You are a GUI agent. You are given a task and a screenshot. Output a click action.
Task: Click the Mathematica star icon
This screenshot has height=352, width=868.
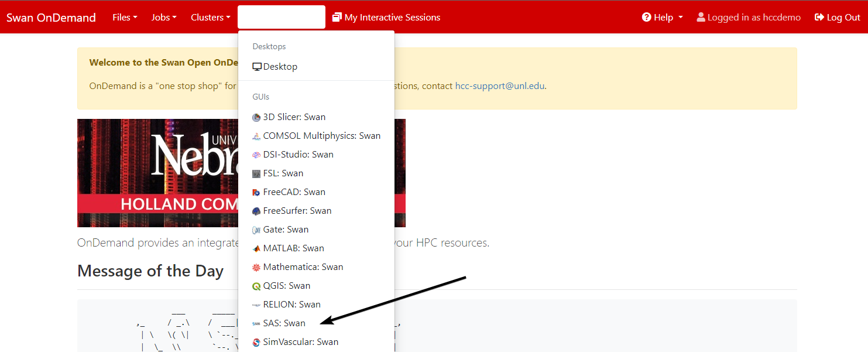pos(256,267)
